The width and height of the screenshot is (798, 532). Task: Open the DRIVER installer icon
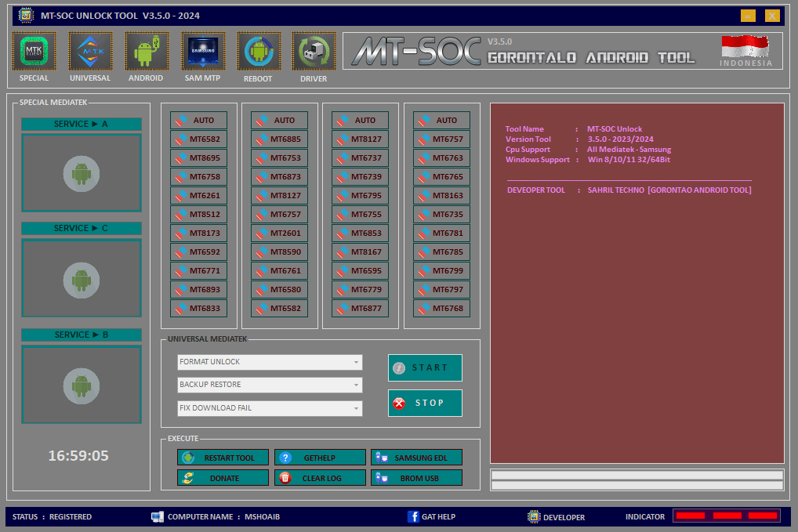[314, 49]
